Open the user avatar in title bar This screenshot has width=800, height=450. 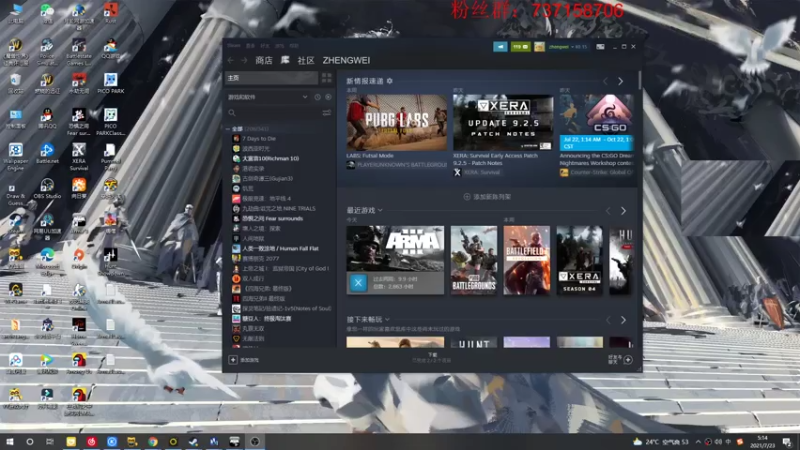pyautogui.click(x=539, y=46)
